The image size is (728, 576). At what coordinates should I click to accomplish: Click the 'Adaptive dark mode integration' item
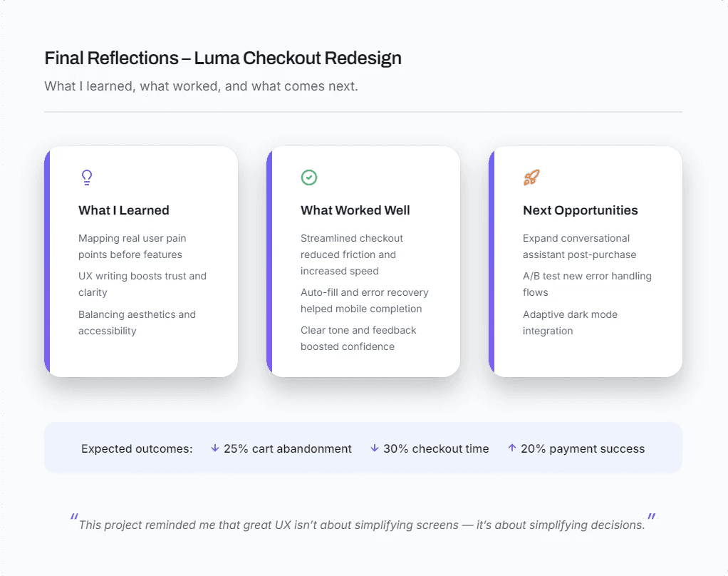point(570,323)
